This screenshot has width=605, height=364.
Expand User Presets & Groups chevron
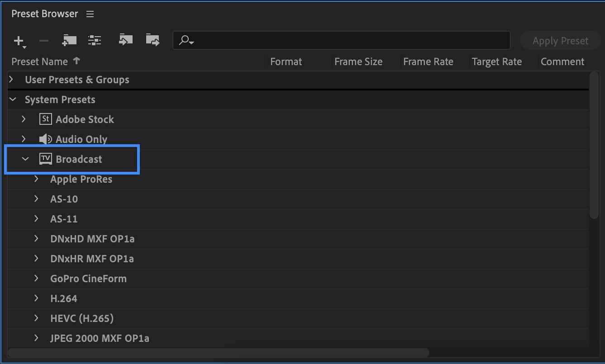pyautogui.click(x=12, y=80)
